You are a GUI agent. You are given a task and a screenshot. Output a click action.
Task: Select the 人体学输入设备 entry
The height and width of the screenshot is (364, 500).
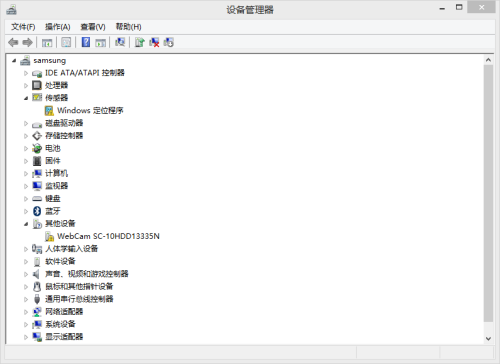[x=72, y=249]
